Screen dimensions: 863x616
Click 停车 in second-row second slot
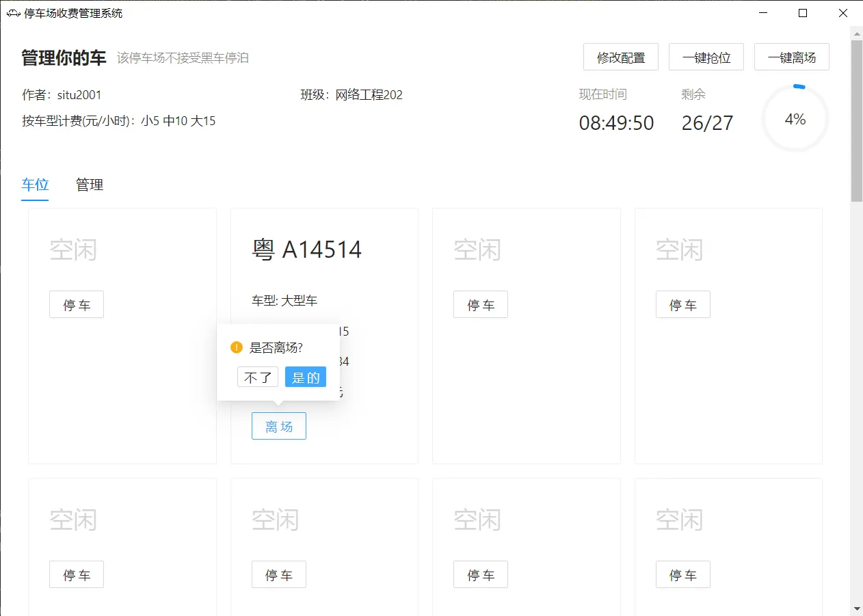coord(279,575)
